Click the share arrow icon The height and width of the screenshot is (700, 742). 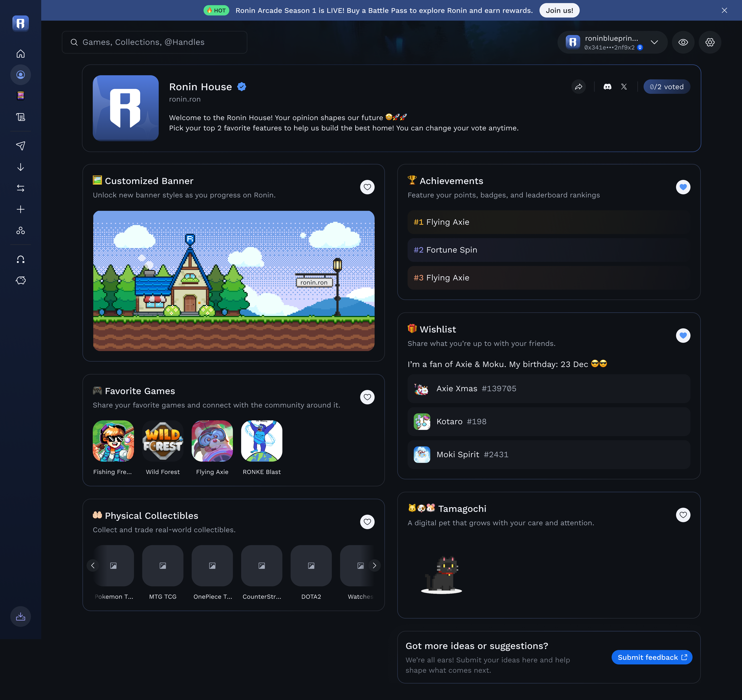tap(579, 87)
